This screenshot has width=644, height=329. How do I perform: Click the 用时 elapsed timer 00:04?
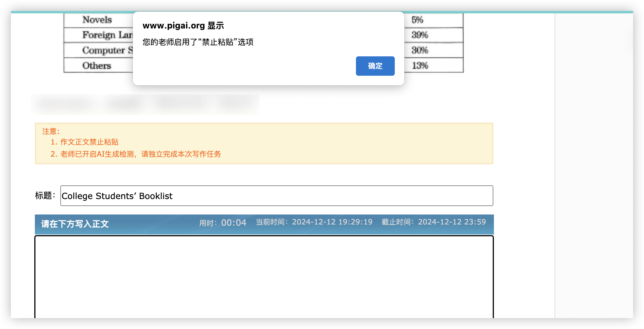(233, 223)
